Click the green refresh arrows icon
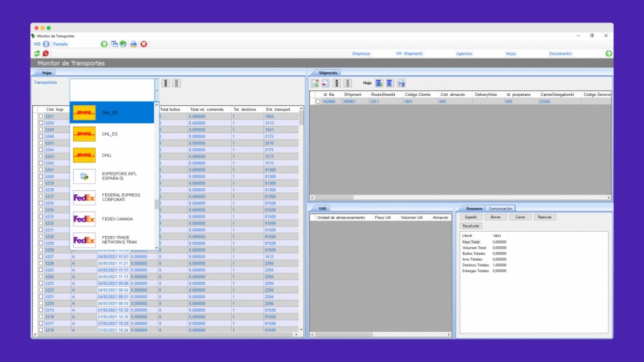Viewport: 644px width, 362px height. pyautogui.click(x=36, y=54)
